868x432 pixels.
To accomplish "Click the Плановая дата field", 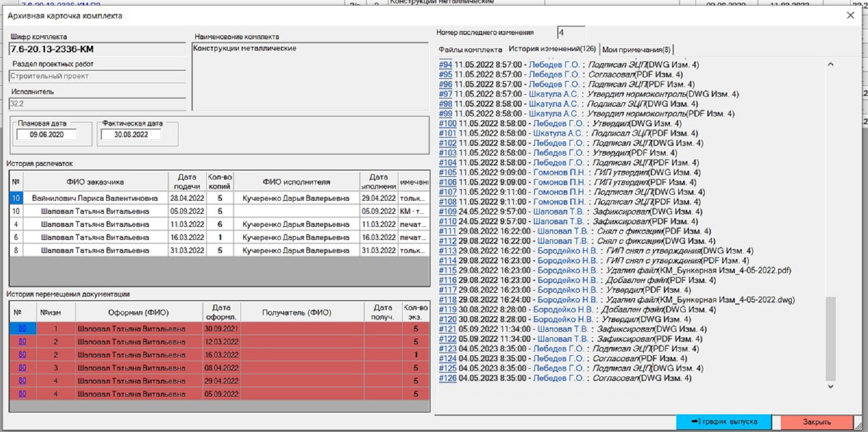I will point(47,135).
